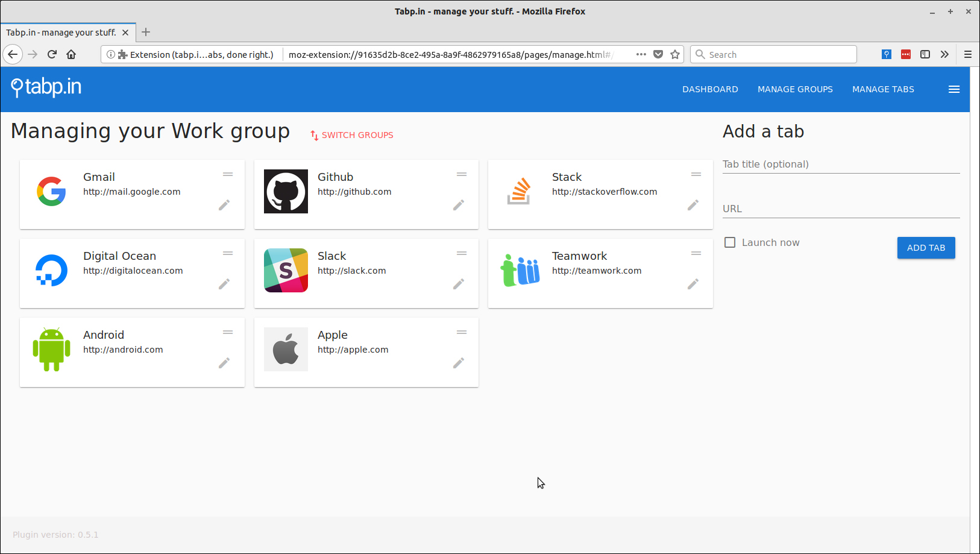Click the red extension icon in toolbar
This screenshot has width=980, height=554.
coord(906,54)
